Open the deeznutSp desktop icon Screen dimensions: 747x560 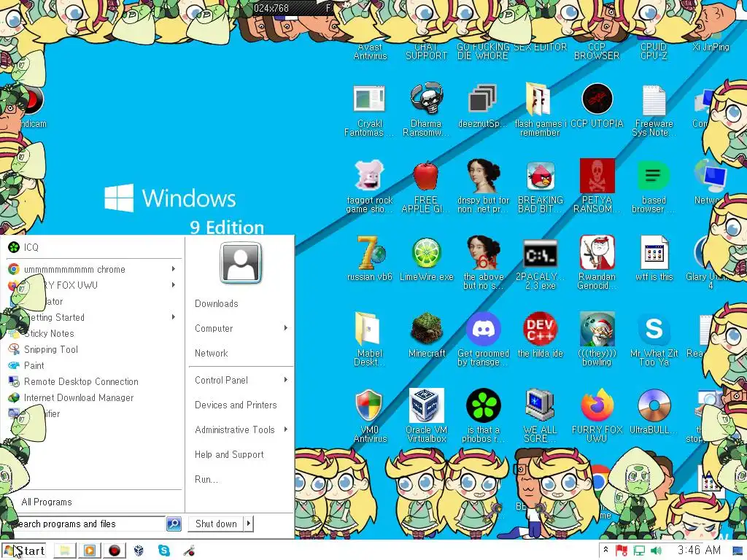(483, 99)
